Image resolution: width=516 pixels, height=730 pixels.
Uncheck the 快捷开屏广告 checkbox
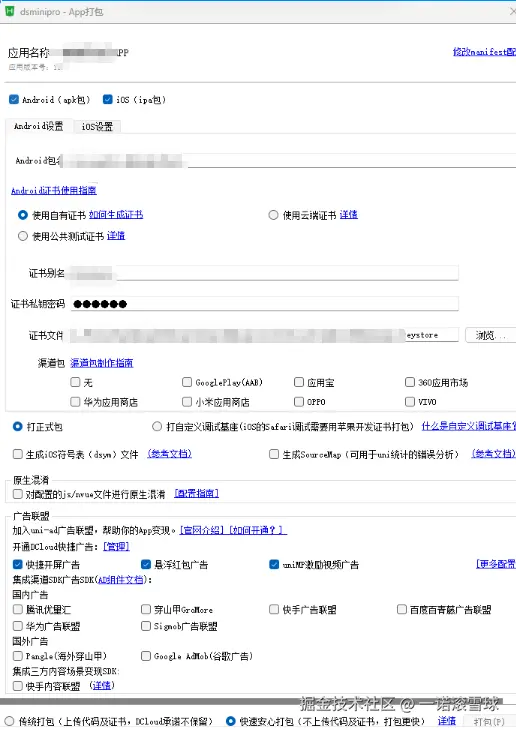tap(18, 564)
